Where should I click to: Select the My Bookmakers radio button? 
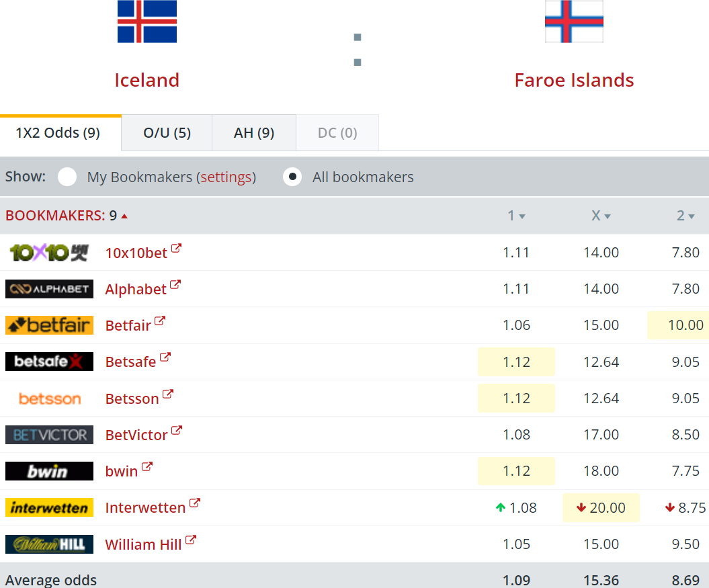[67, 177]
